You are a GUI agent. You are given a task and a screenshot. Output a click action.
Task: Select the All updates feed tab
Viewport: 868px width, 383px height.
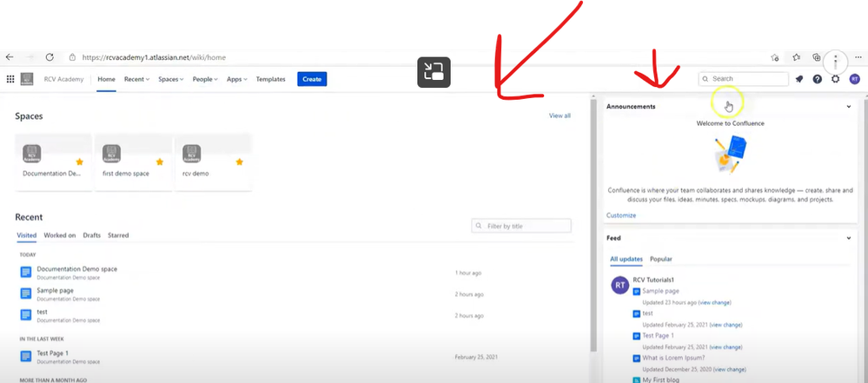click(626, 259)
